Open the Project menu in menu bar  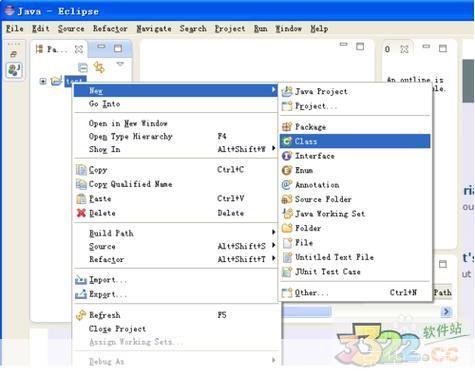pyautogui.click(x=230, y=29)
